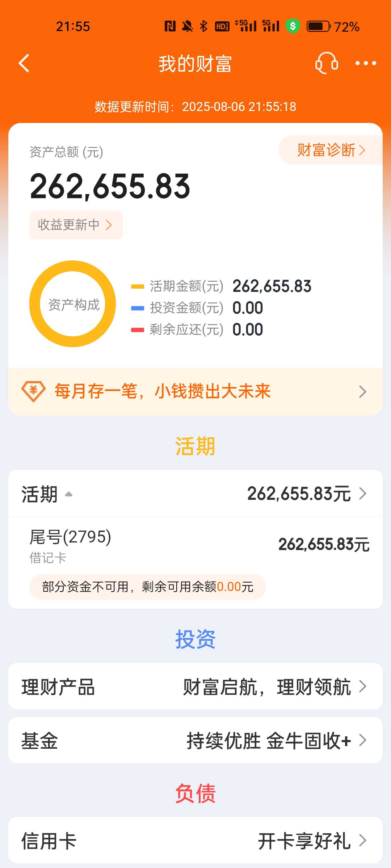
Task: Expand 理财产品 row chevron
Action: 362,686
